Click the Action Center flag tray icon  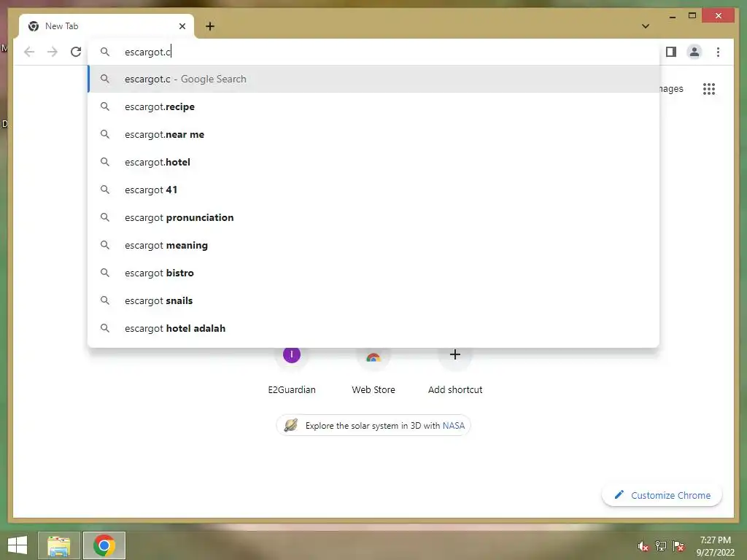click(678, 546)
